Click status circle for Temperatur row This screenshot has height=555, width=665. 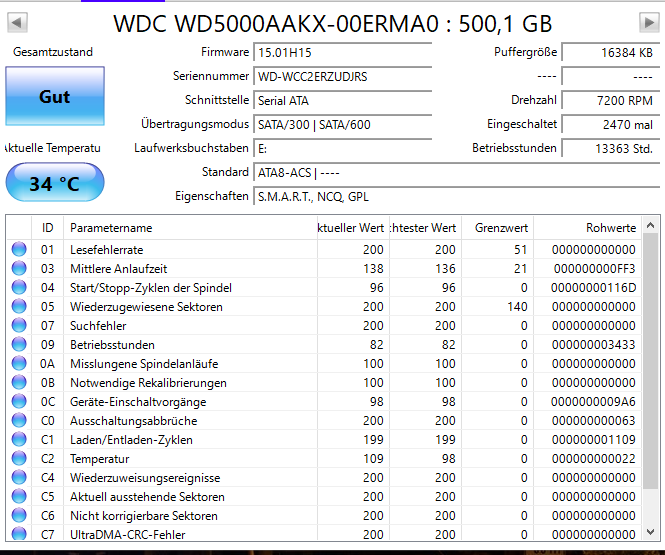(19, 458)
